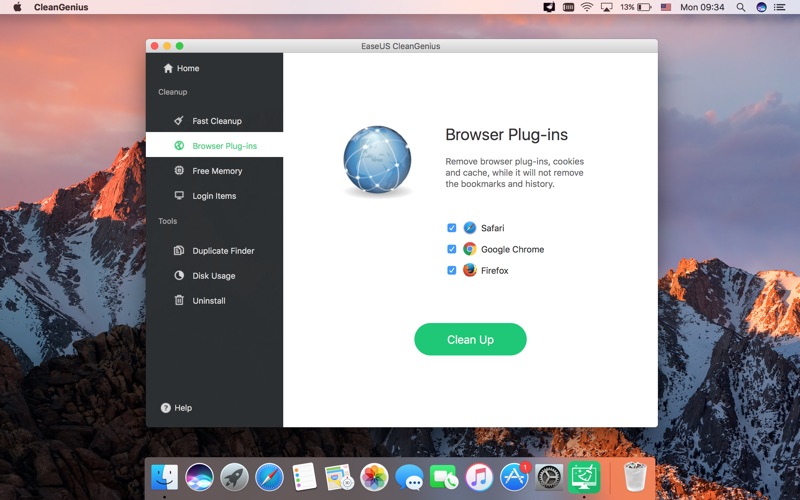Screen dimensions: 800x500
Task: Open iTunes from the Dock
Action: coord(479,478)
